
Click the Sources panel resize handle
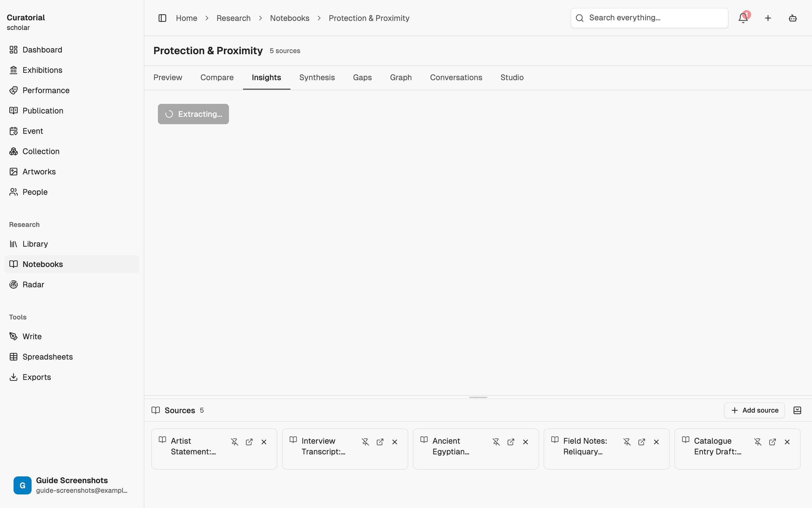pos(478,397)
